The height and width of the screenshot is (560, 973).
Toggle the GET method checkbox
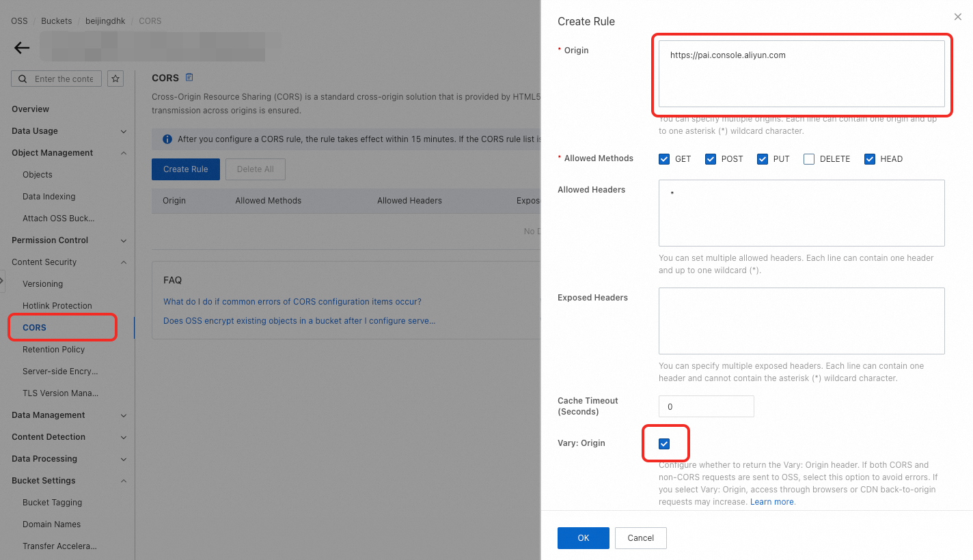pyautogui.click(x=664, y=159)
